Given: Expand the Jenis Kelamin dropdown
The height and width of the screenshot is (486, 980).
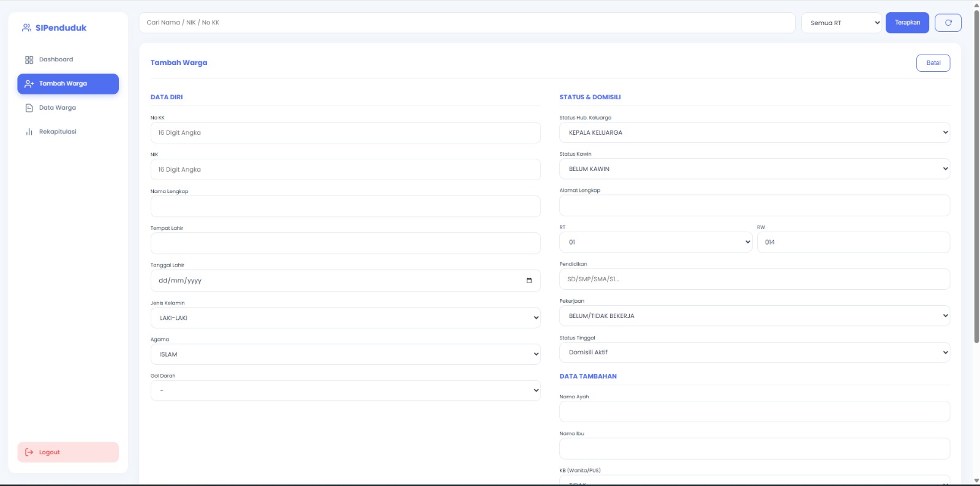Looking at the screenshot, I should [x=345, y=318].
